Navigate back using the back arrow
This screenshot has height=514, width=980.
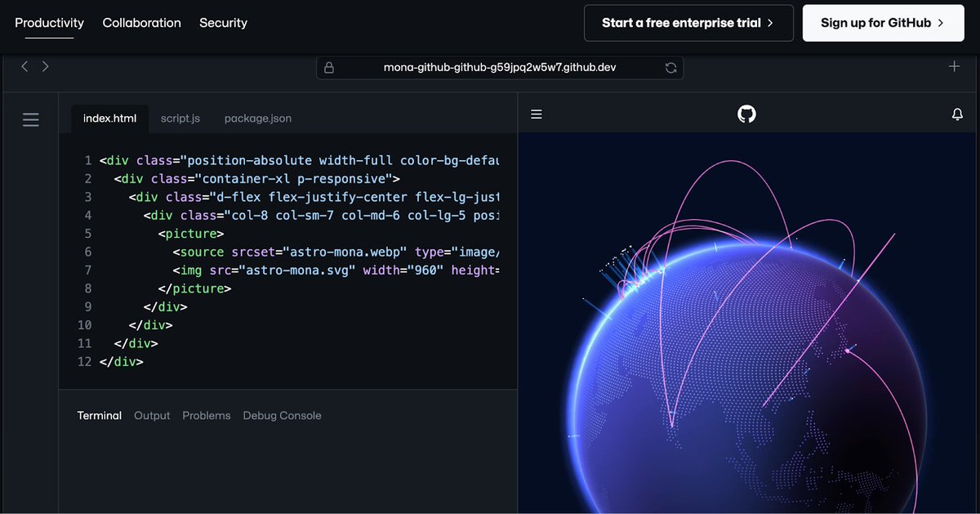coord(24,66)
